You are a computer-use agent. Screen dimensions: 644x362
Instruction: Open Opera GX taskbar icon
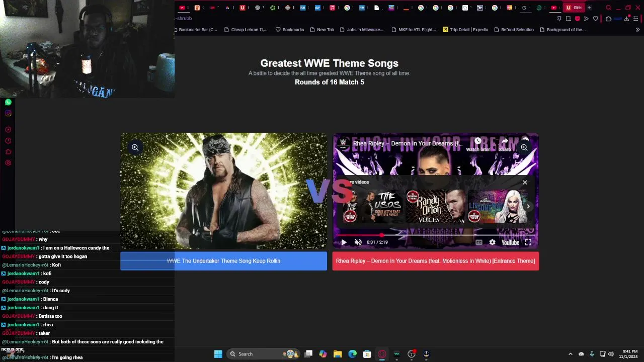[382, 354]
